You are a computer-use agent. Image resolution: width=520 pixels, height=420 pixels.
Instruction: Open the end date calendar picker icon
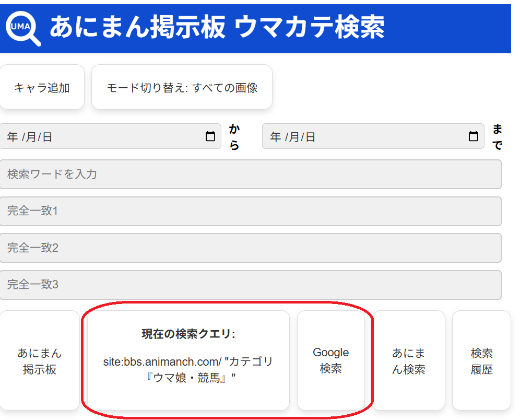click(x=473, y=136)
